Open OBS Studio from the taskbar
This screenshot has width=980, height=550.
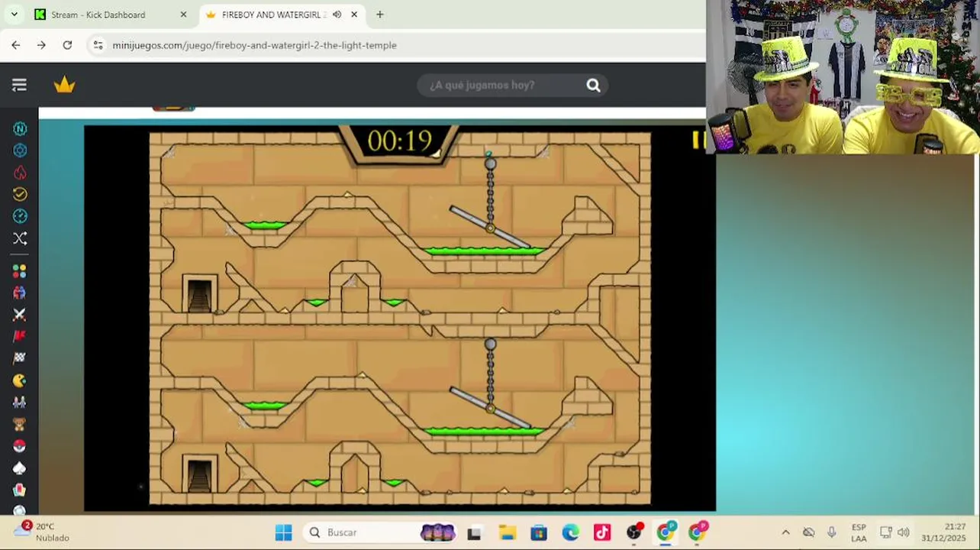[634, 532]
